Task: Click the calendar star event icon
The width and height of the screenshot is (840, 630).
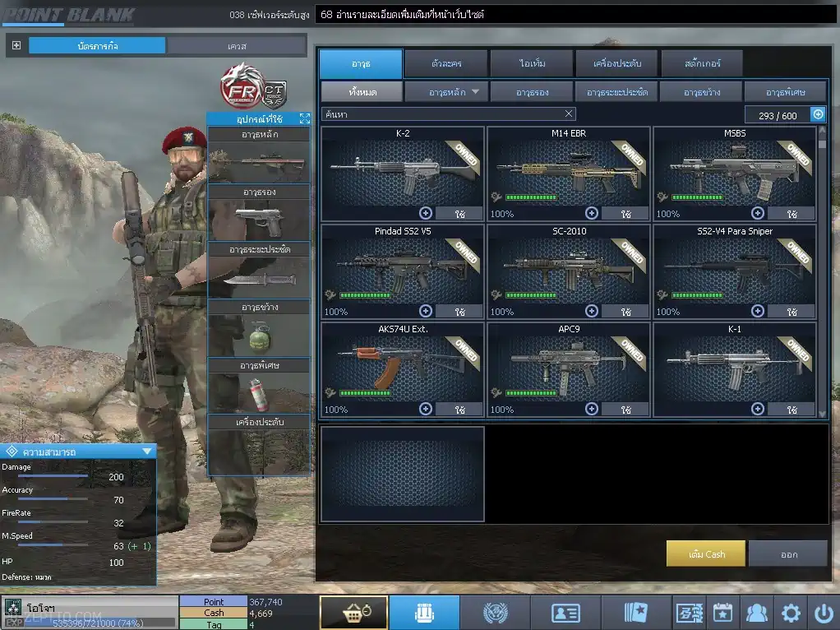Action: tap(722, 613)
